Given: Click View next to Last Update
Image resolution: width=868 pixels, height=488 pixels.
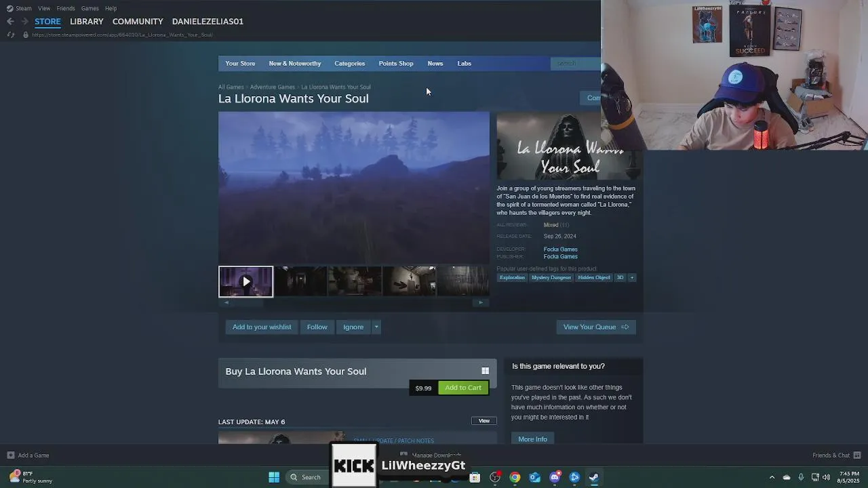Looking at the screenshot, I should pos(484,421).
